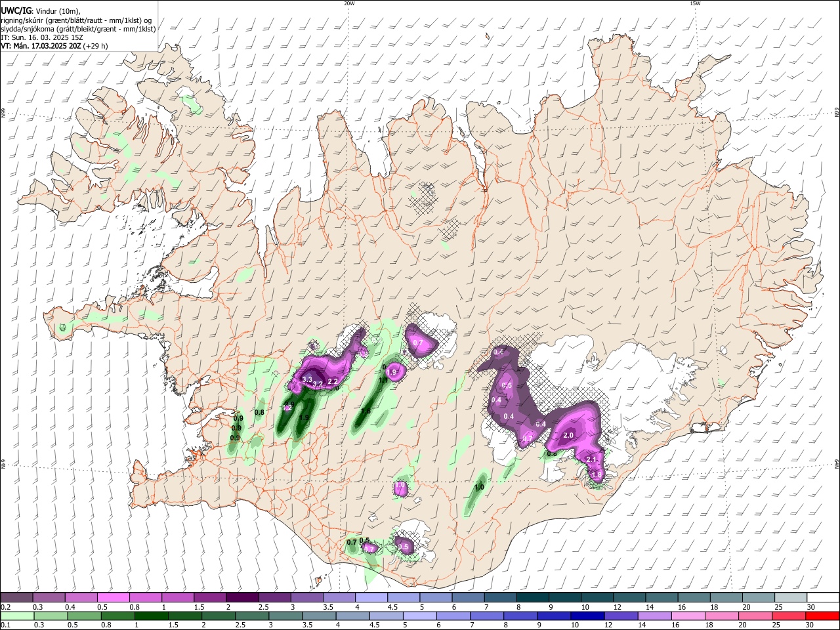Pick the dark green bottom-row swatch at 1
Screen dimensions: 840x630
coord(151,616)
